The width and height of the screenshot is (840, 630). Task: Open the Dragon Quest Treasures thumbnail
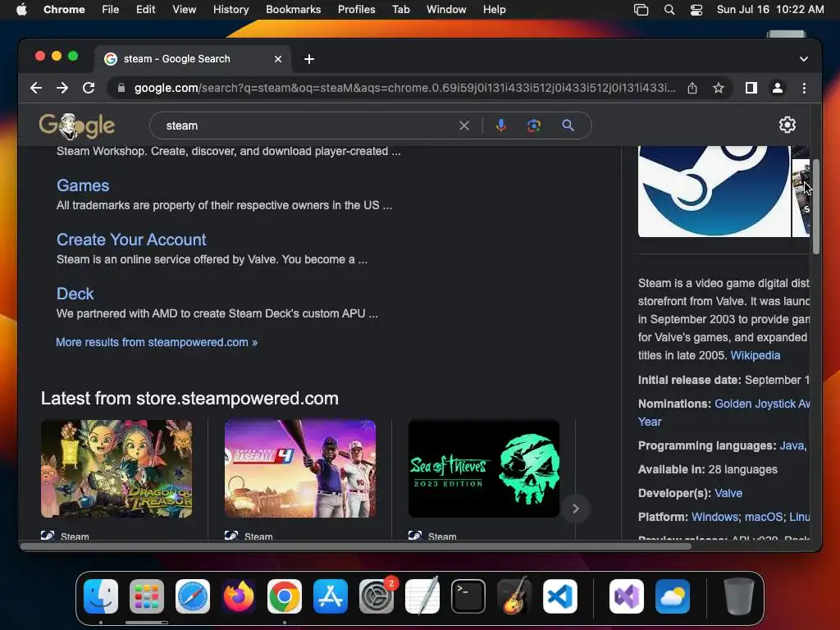point(116,468)
